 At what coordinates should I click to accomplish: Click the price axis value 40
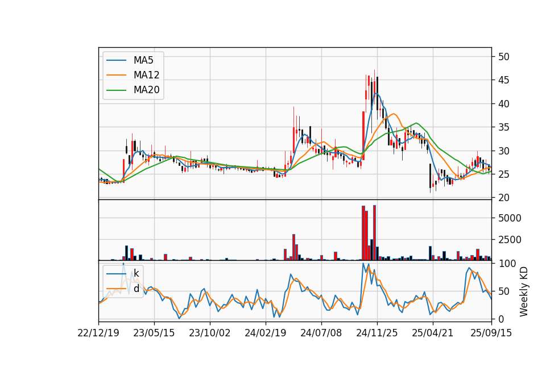pos(503,103)
